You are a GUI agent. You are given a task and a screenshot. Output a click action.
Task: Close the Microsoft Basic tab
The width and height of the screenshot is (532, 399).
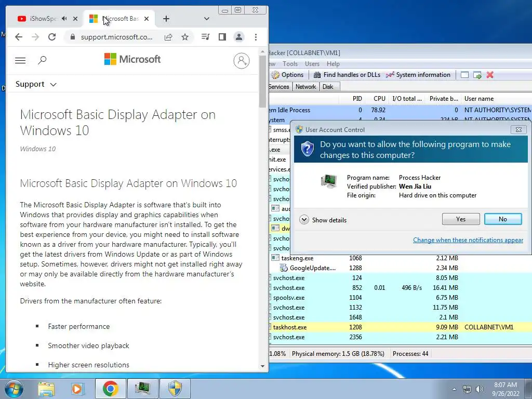click(x=146, y=19)
